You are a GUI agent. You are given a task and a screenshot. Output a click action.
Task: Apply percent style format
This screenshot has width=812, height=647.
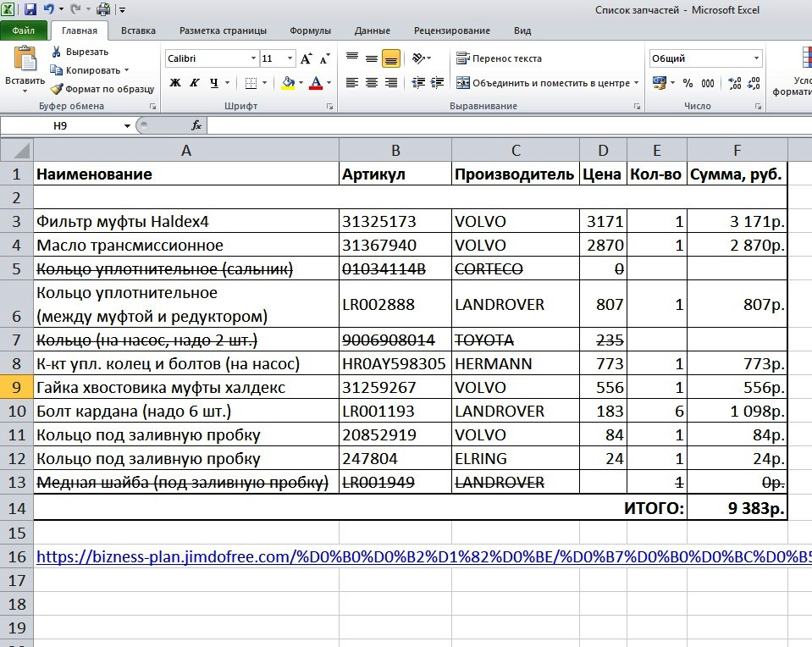click(688, 83)
